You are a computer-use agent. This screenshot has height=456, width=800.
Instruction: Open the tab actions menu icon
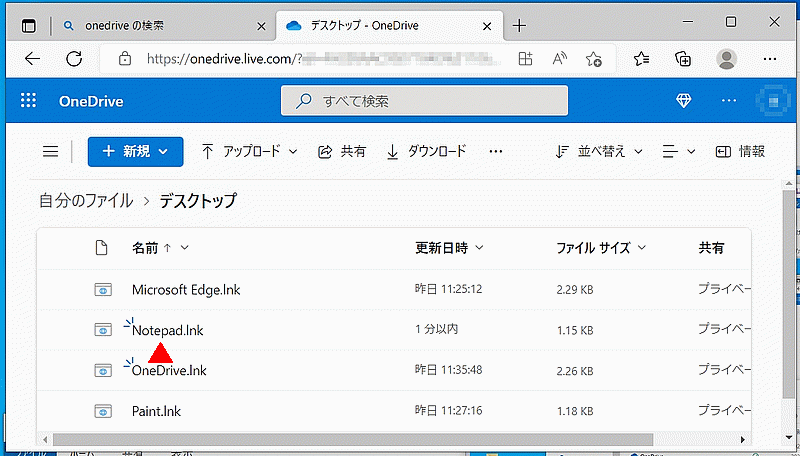(29, 26)
